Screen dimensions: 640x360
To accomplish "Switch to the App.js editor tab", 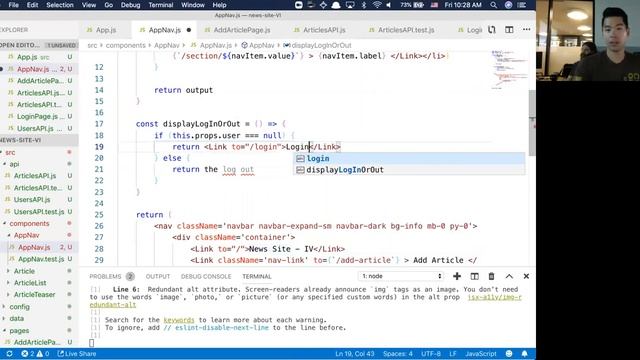I will 105,30.
